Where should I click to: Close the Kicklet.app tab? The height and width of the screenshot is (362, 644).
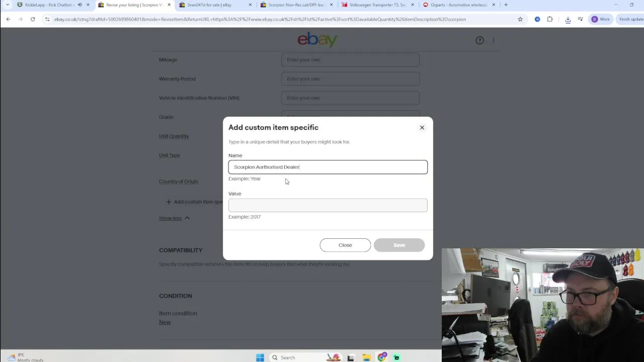(88, 5)
